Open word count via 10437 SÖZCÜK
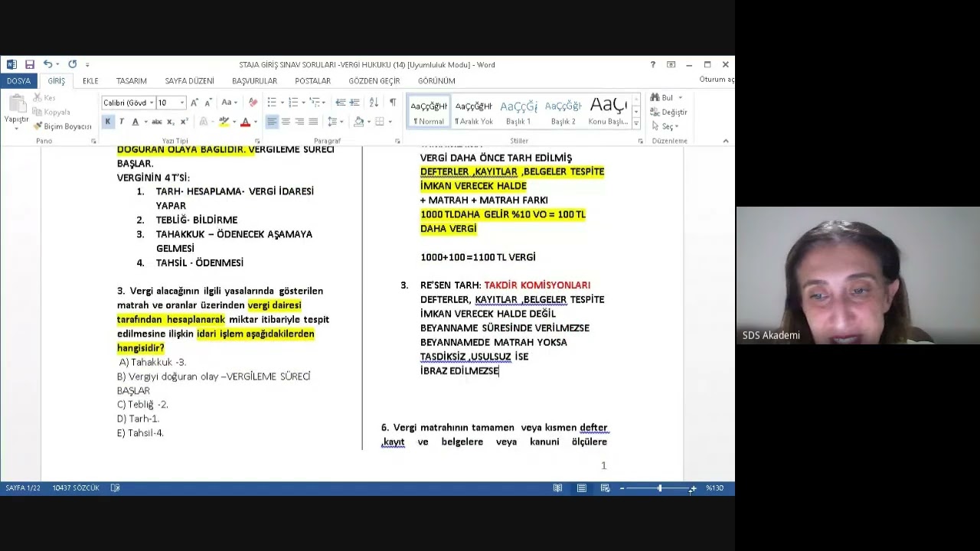 (x=76, y=487)
